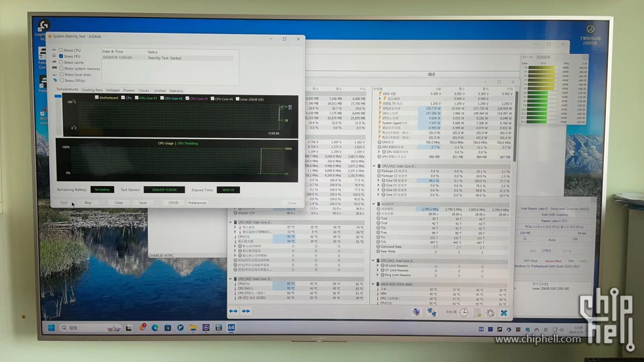
Task: Uncheck Stress FPU checkbox
Action: [x=60, y=57]
